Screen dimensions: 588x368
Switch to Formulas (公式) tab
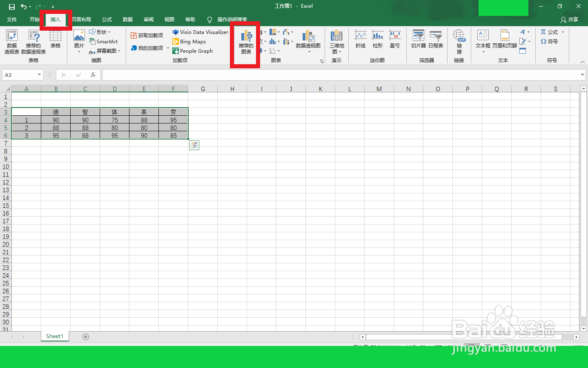coord(107,20)
